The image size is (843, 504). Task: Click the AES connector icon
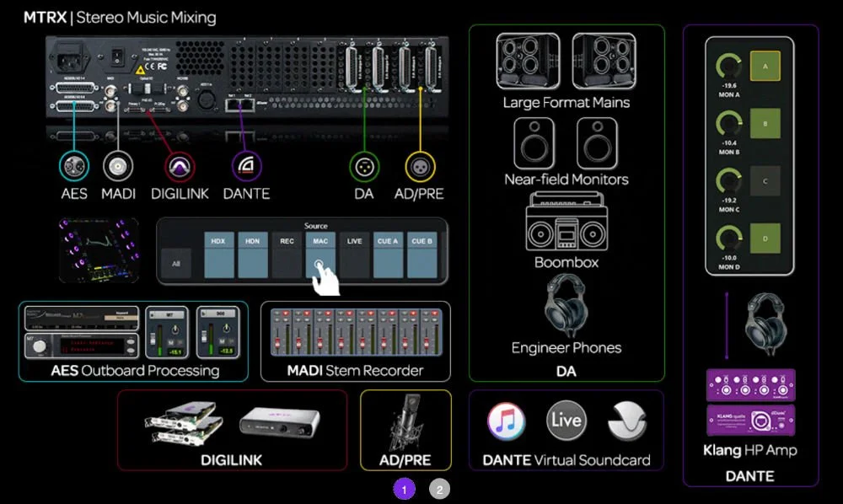pyautogui.click(x=74, y=167)
